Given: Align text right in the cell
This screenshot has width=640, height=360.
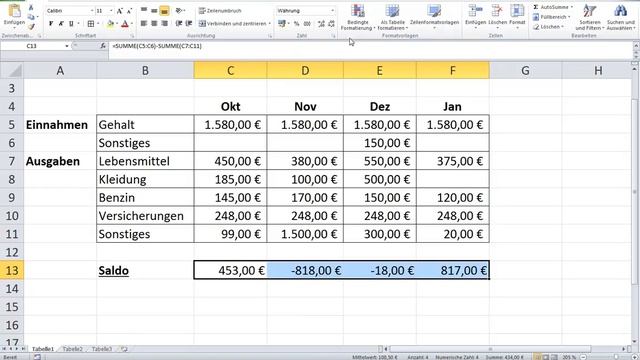Looking at the screenshot, I should coord(164,24).
